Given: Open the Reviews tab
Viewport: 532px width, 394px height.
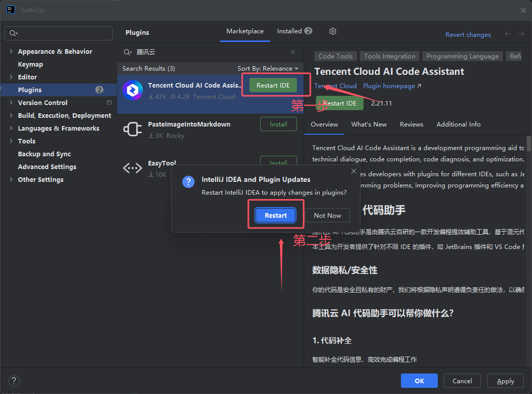Looking at the screenshot, I should tap(412, 125).
